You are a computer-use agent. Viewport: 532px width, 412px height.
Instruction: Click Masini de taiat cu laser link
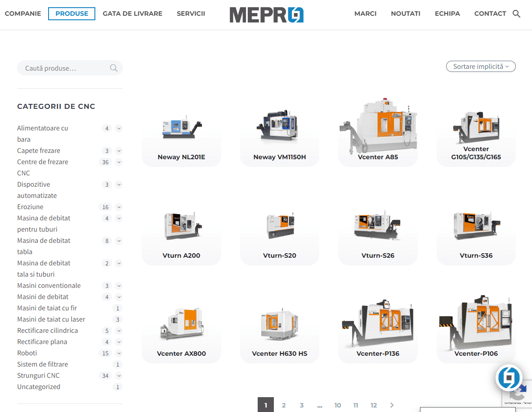(51, 319)
